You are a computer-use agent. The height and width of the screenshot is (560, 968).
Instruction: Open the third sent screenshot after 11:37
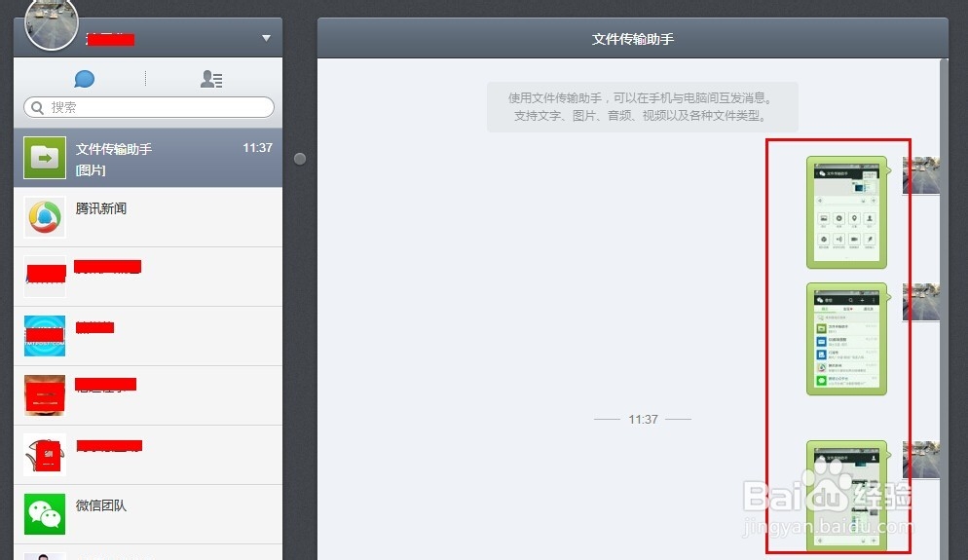pyautogui.click(x=847, y=496)
